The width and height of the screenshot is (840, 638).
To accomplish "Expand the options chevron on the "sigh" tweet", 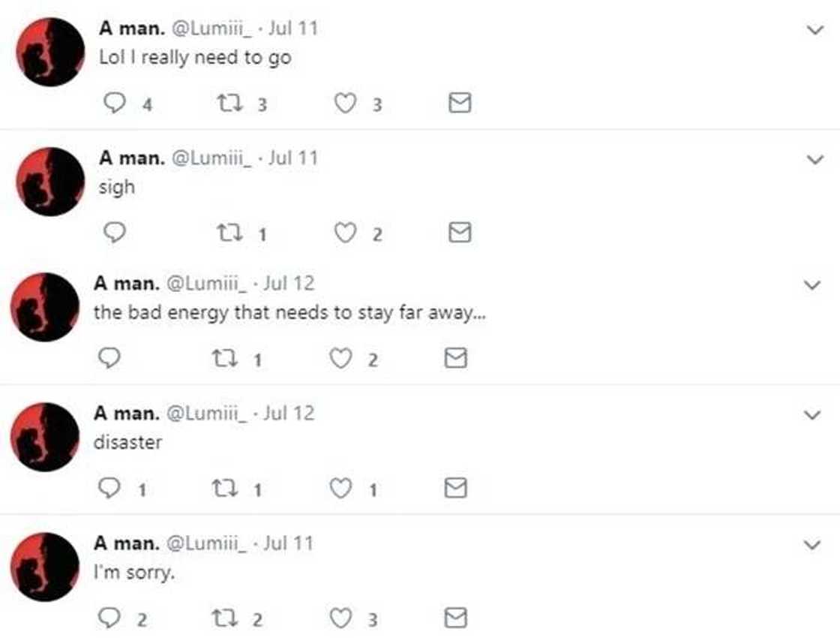I will [x=814, y=159].
